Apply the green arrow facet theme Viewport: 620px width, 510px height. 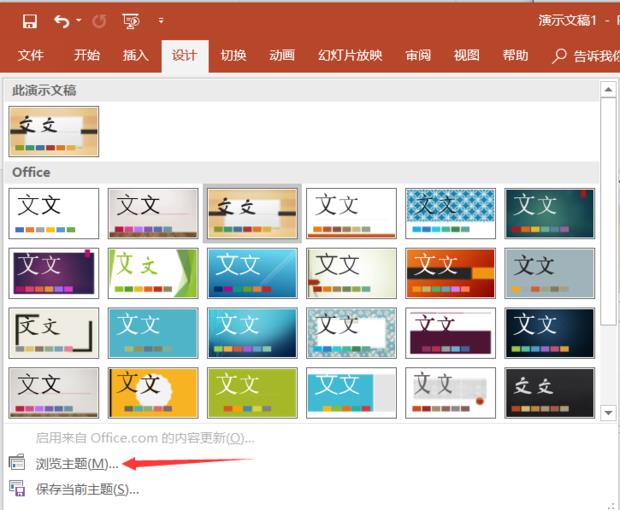tap(153, 273)
